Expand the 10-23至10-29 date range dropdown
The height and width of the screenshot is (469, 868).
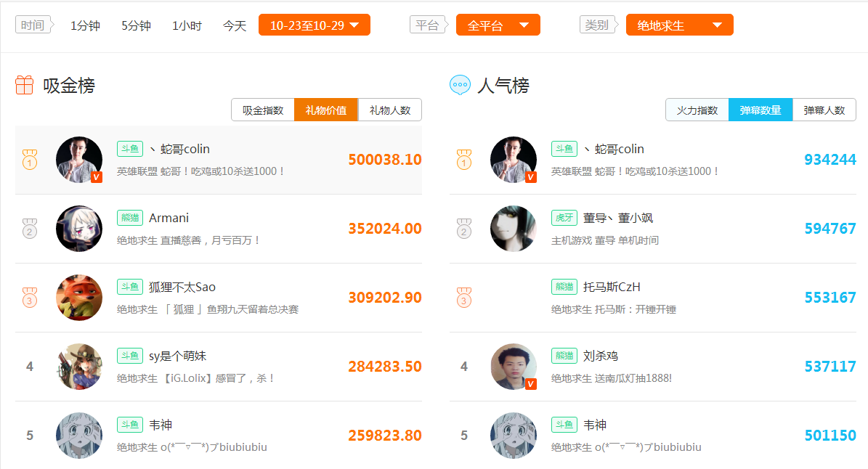[x=315, y=25]
